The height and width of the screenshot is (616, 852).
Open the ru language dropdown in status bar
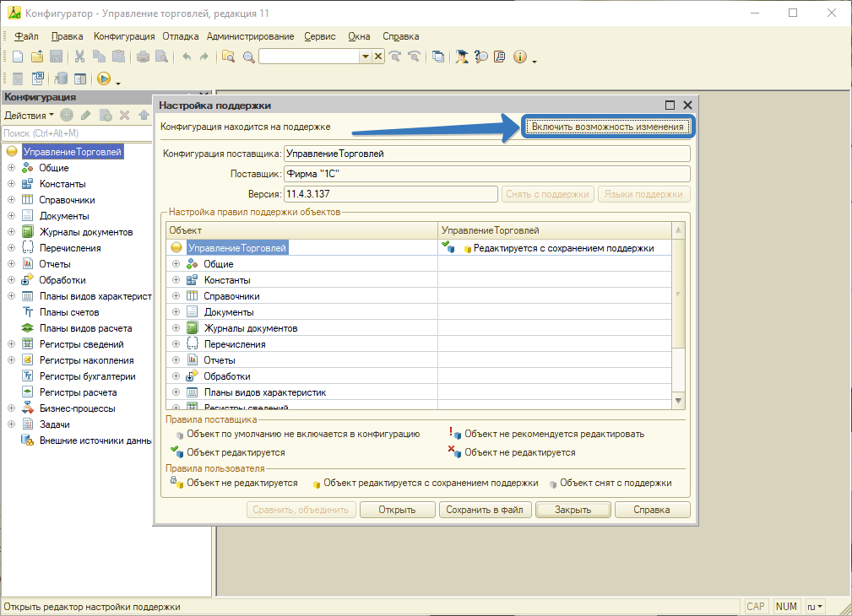[815, 607]
